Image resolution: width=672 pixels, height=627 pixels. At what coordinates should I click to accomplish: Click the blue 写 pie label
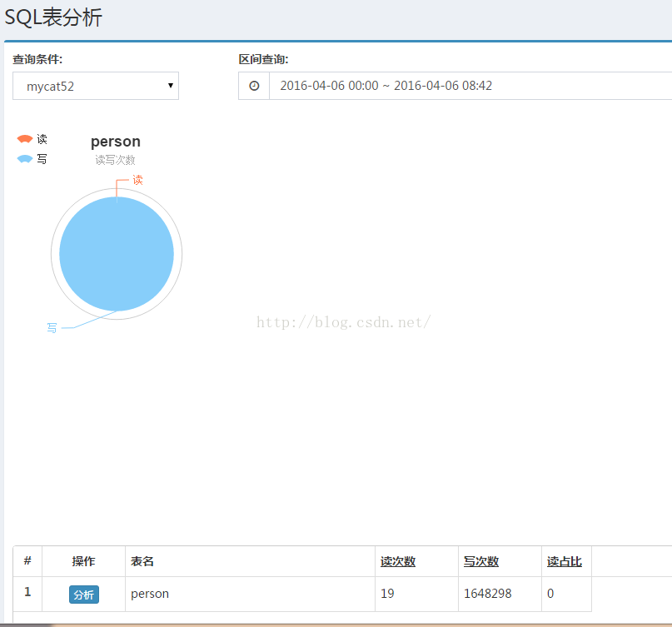[52, 328]
